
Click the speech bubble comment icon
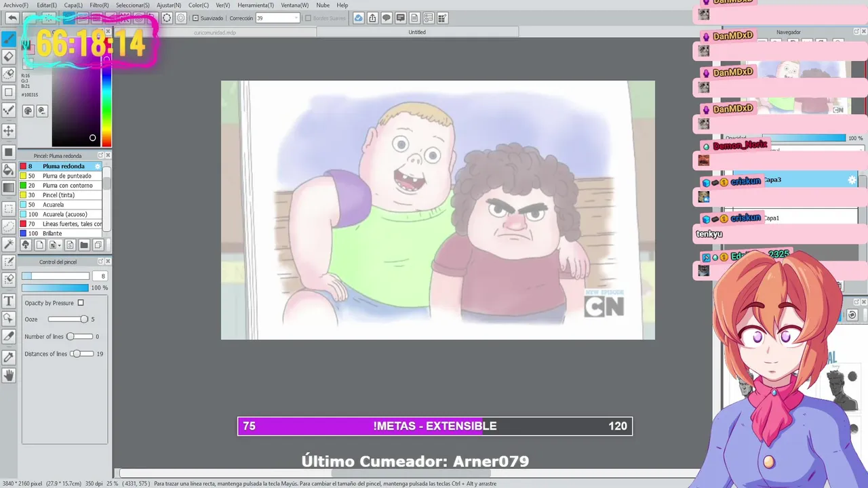click(387, 18)
